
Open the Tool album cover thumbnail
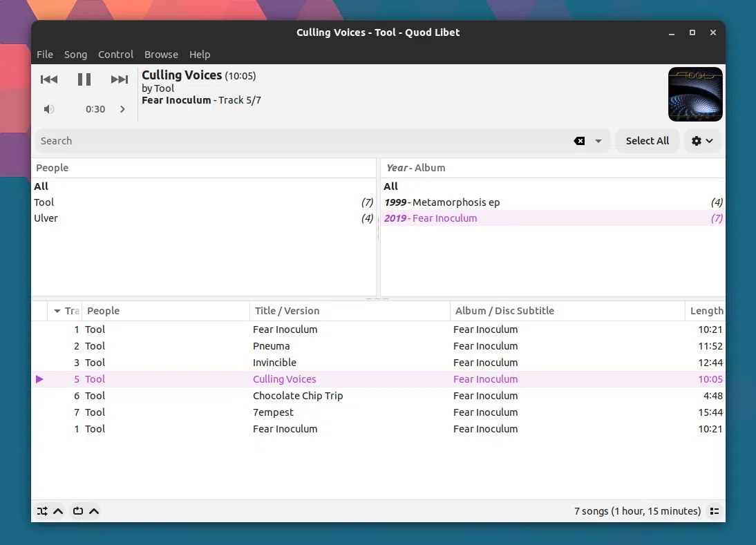click(x=695, y=95)
